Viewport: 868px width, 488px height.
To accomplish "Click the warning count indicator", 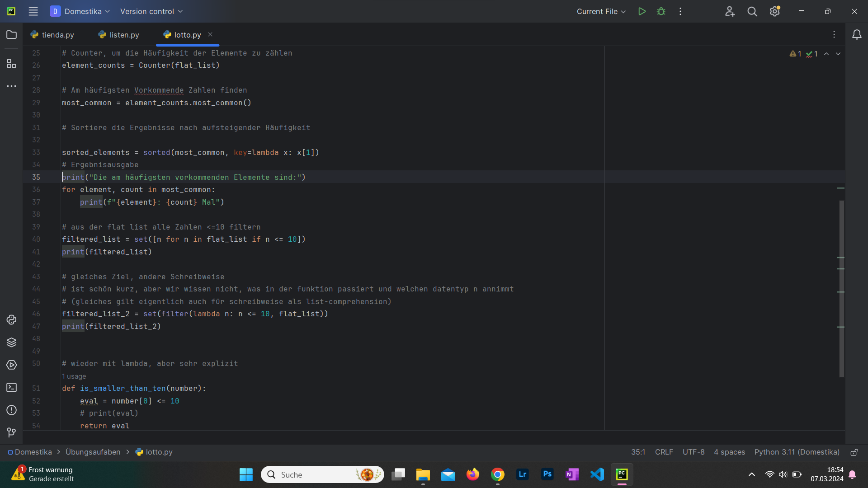I will [796, 54].
